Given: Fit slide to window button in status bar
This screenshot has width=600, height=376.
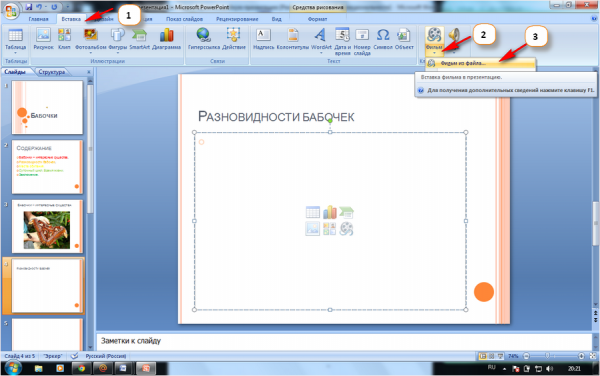Looking at the screenshot, I should pos(593,356).
